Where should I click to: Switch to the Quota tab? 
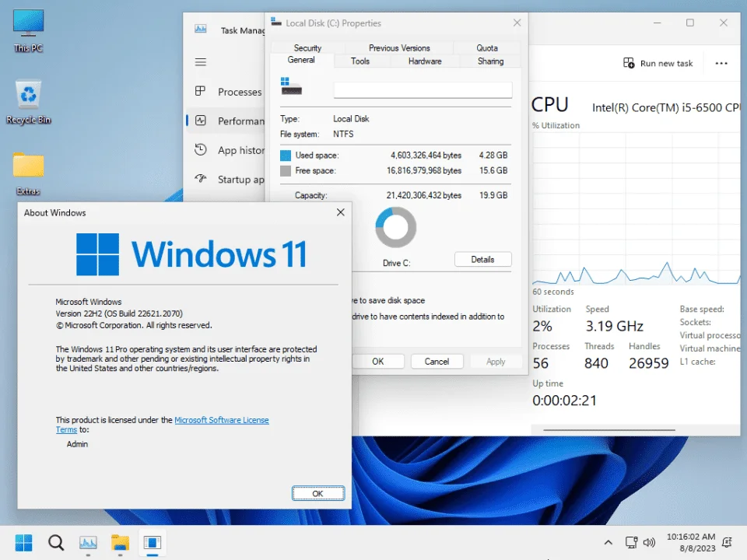coord(487,48)
